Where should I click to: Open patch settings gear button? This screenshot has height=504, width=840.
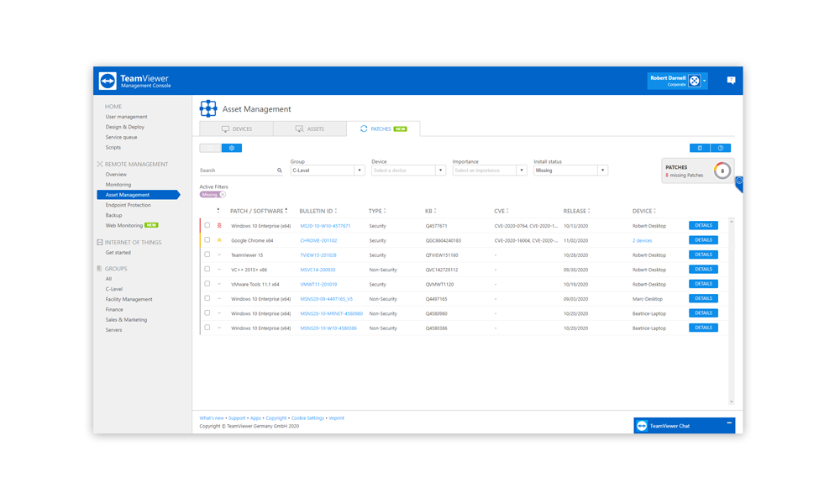tap(232, 148)
